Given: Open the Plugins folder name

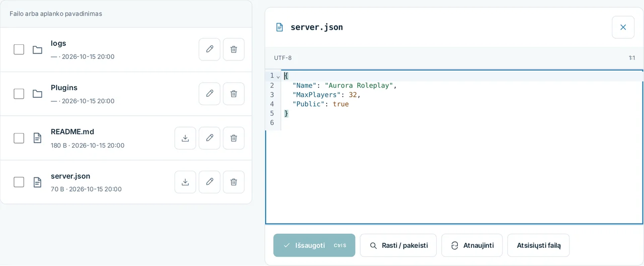Looking at the screenshot, I should pos(64,88).
